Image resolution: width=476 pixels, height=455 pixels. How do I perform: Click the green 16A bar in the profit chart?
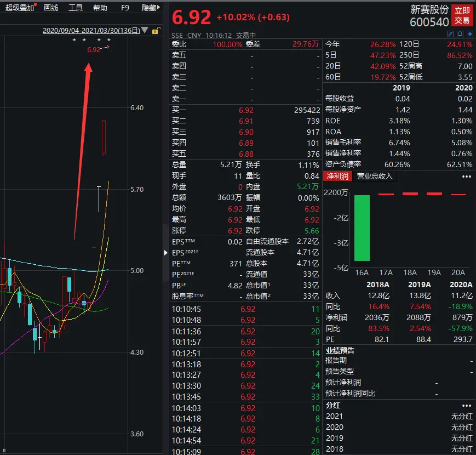click(x=363, y=228)
